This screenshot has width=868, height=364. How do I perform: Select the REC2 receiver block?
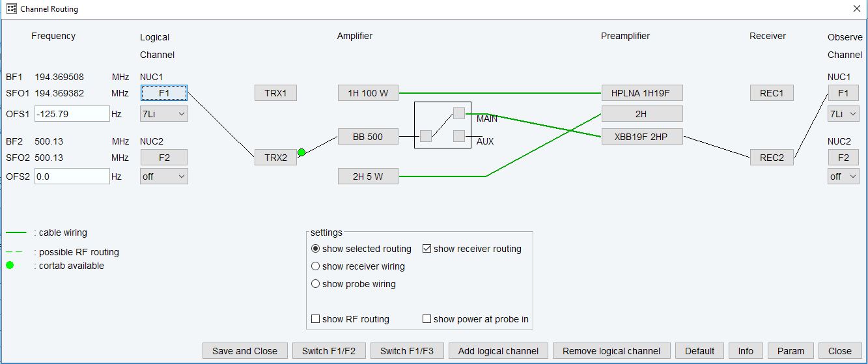point(772,158)
